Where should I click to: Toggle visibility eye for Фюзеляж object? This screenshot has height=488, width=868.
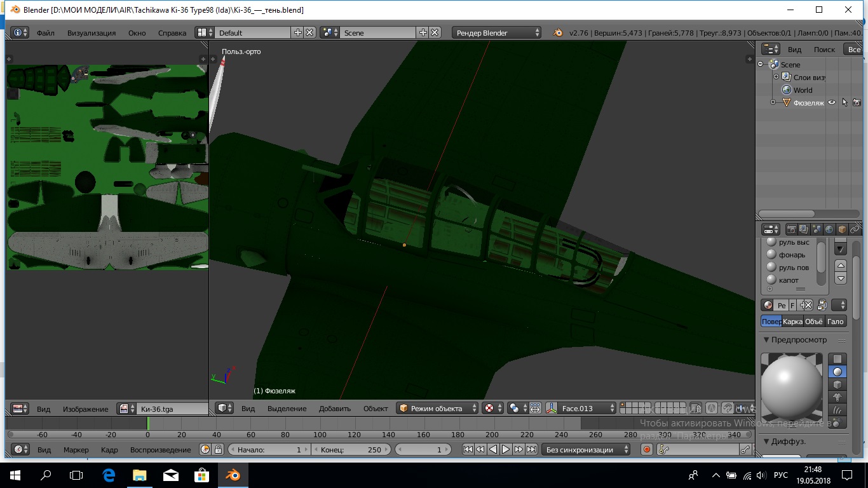(x=831, y=102)
